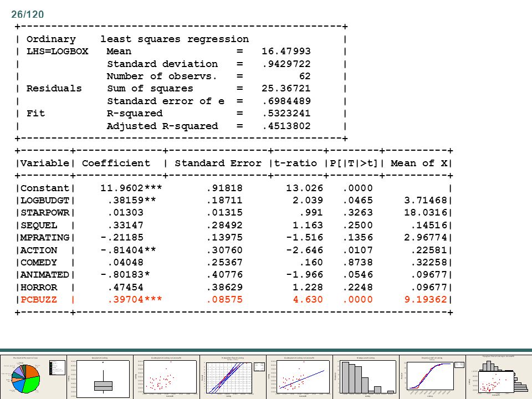Click the Adjusted R-squared value .4513802
Screen dimensions: 532x399
(286, 126)
